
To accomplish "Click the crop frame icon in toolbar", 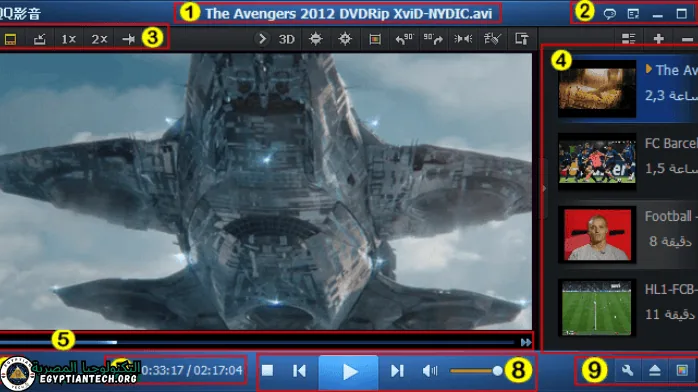I will pos(375,39).
